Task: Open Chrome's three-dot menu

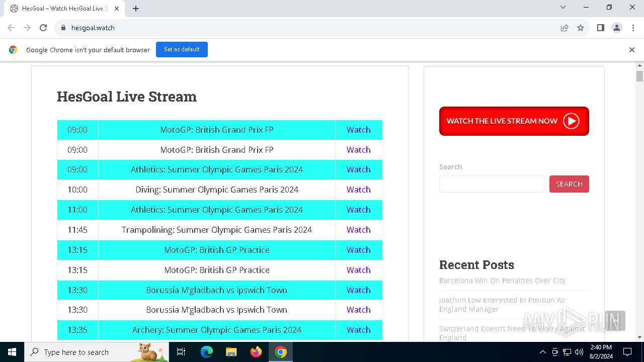Action: click(632, 28)
